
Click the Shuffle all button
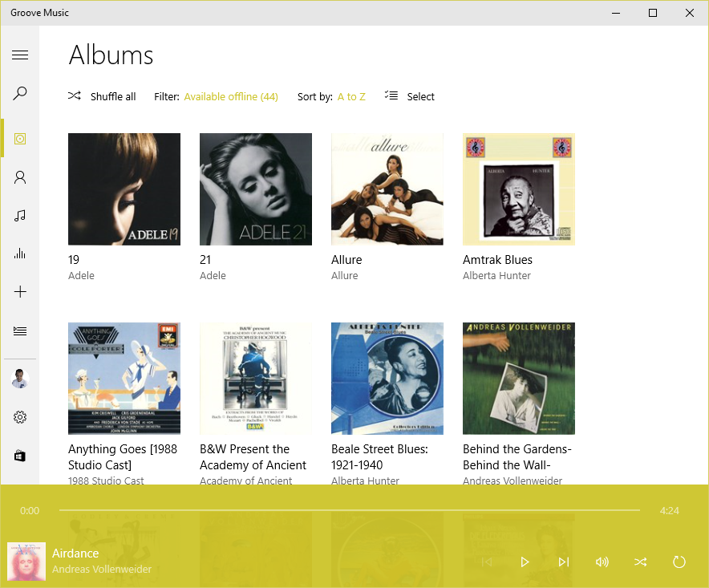coord(102,96)
